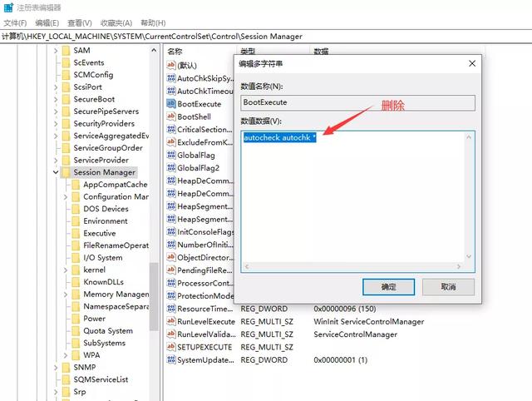Click the BootShell string value icon
This screenshot has width=532, height=401.
tap(170, 116)
